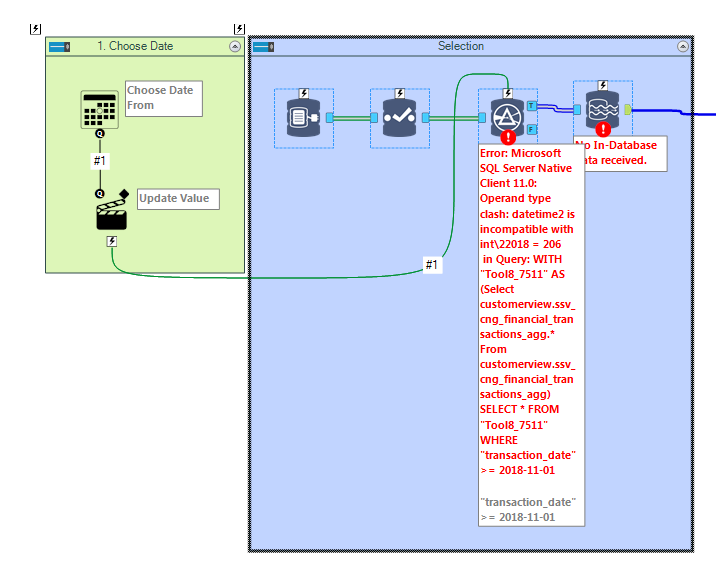Toggle the enable switch of the Choose Date container

tap(59, 47)
